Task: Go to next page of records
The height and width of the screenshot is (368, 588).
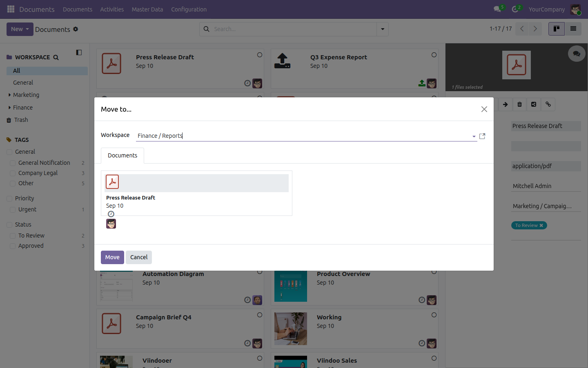Action: point(535,29)
